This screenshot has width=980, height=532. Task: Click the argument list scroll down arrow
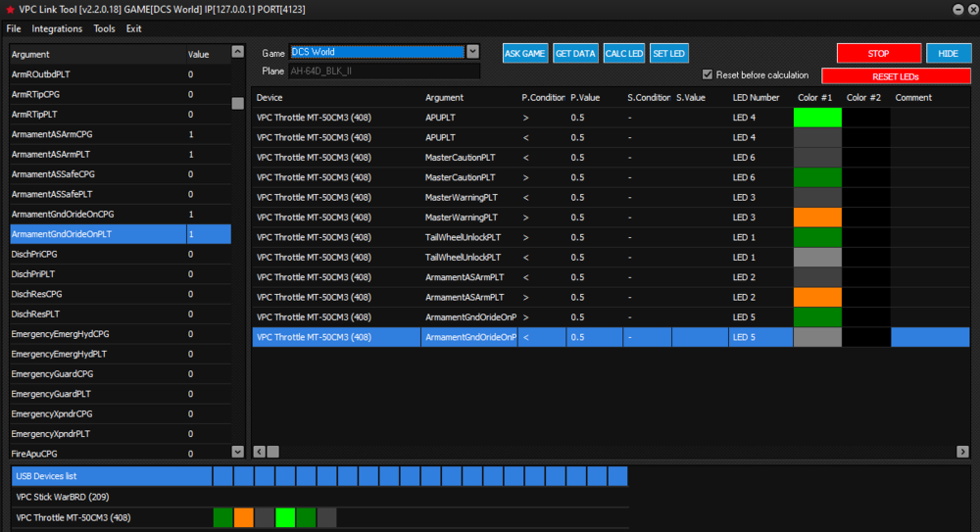pos(237,452)
